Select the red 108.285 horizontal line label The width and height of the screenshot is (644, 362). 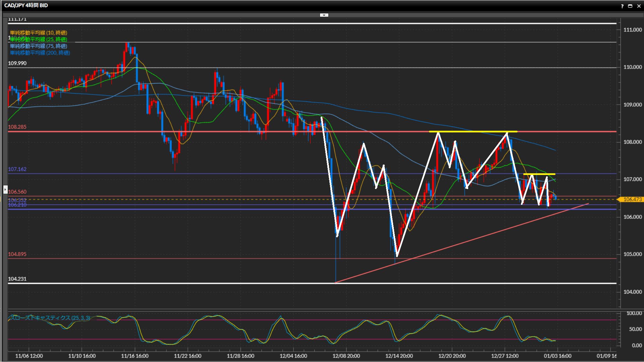[17, 127]
